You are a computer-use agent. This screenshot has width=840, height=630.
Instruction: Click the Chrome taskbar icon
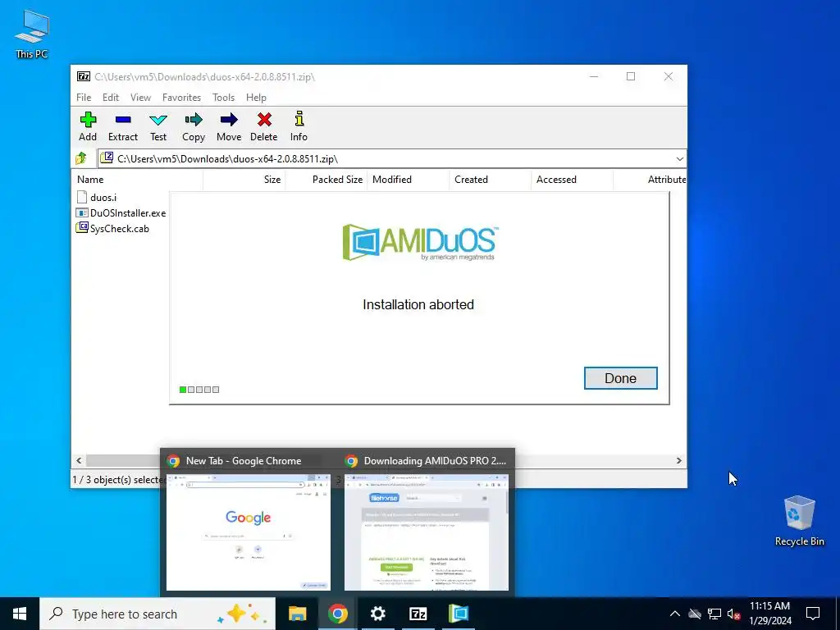point(337,614)
